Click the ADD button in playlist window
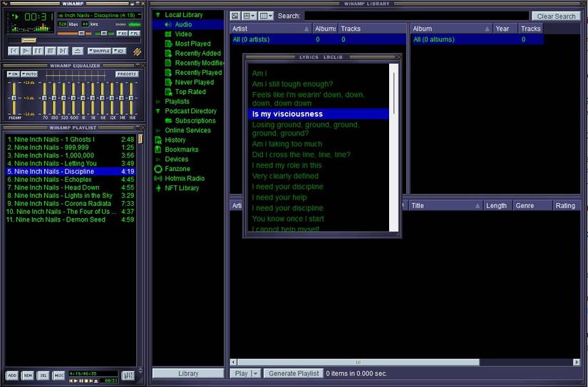 coord(12,376)
